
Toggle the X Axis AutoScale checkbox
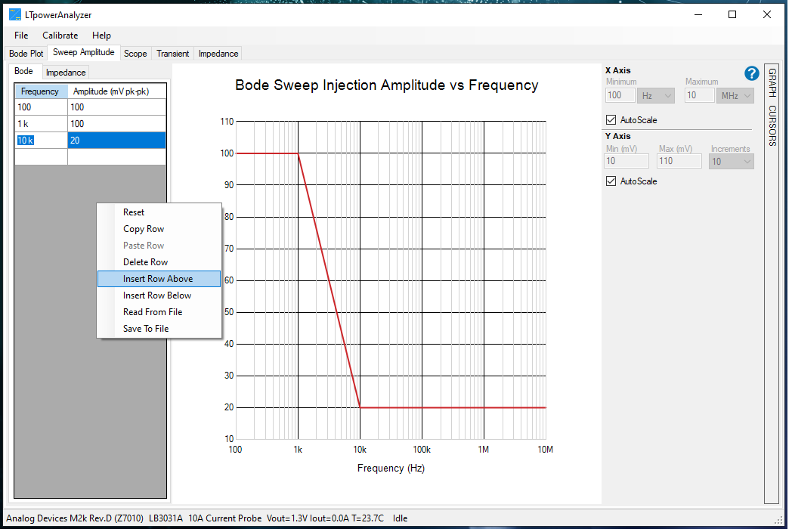coord(611,120)
